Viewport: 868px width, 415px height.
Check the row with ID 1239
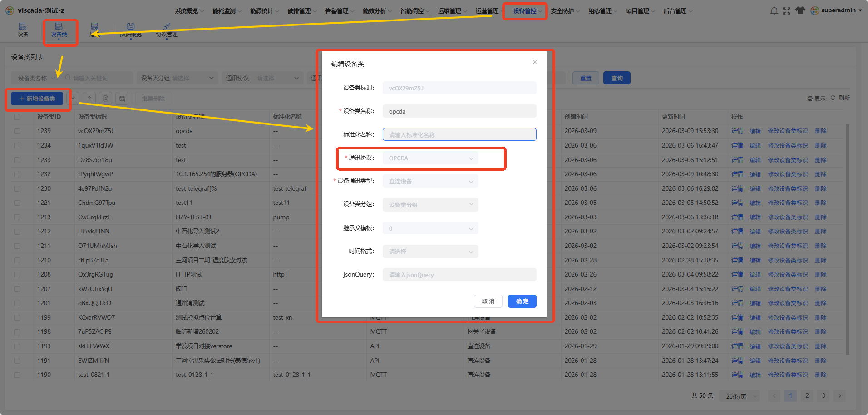click(x=17, y=131)
